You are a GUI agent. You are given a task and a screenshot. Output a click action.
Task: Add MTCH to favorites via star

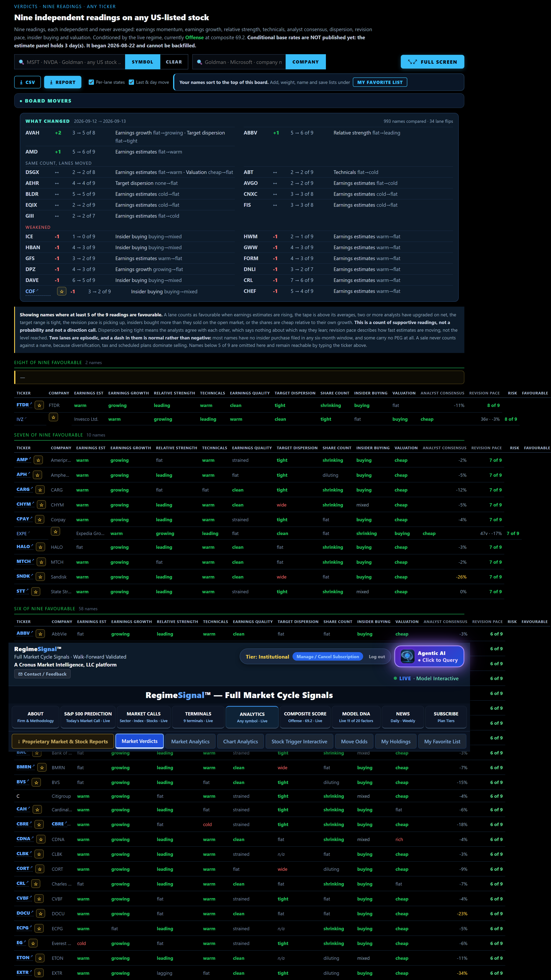41,562
